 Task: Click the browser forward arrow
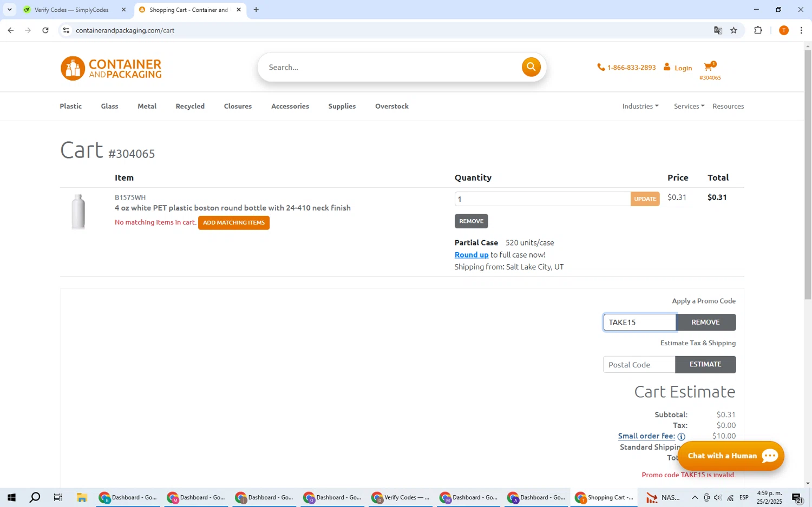pyautogui.click(x=28, y=30)
